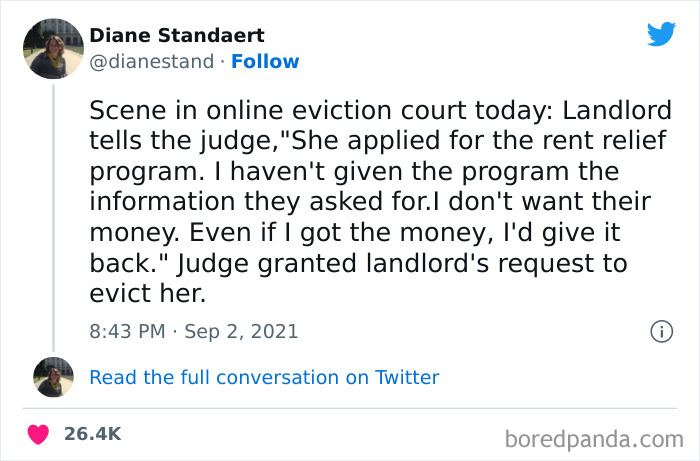Click the Diane Standaert display name
Image resolution: width=700 pixels, height=461 pixels.
(x=177, y=36)
